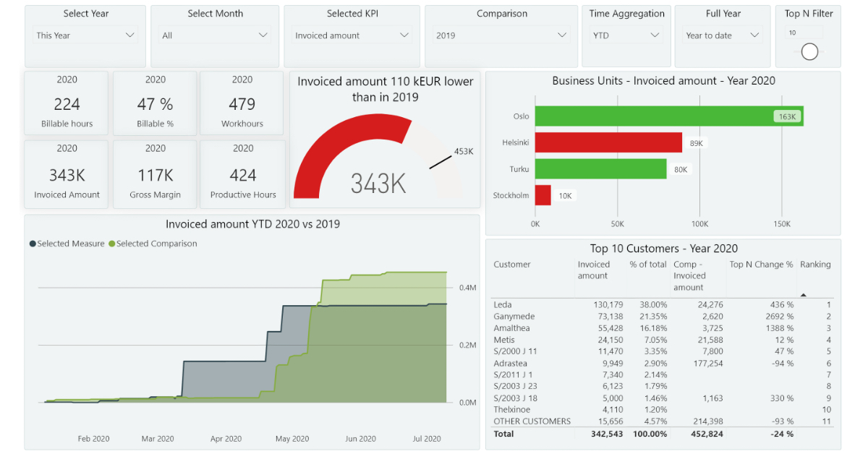The height and width of the screenshot is (454, 868).
Task: Click the Top N Filter slider handle
Action: coord(809,51)
